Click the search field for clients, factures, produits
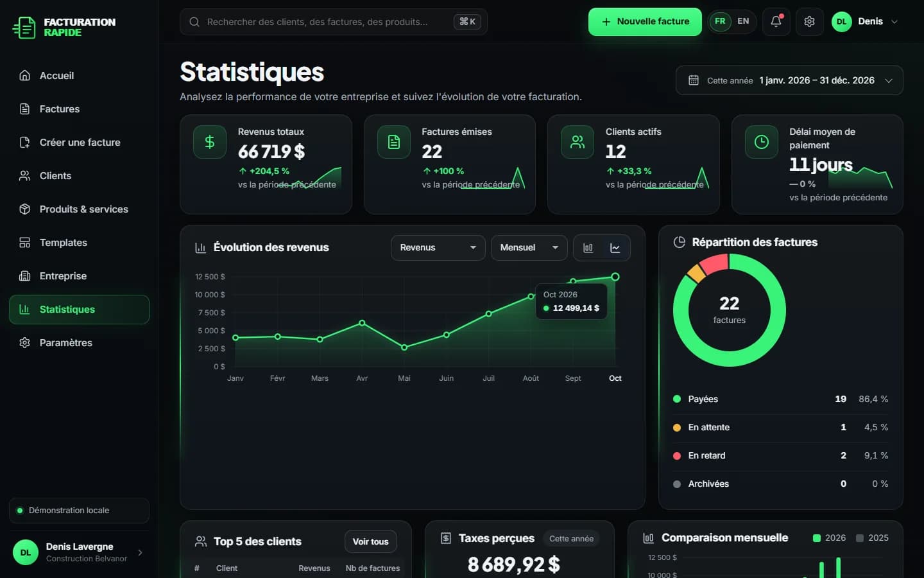This screenshot has width=924, height=578. click(x=334, y=22)
